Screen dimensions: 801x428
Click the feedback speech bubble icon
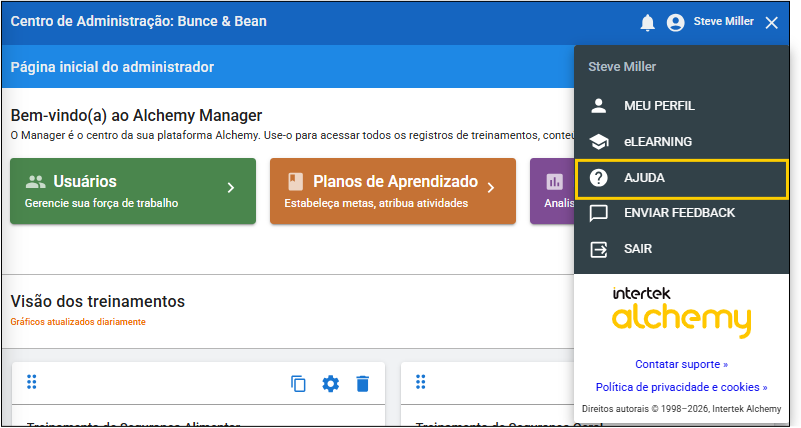[x=599, y=213]
